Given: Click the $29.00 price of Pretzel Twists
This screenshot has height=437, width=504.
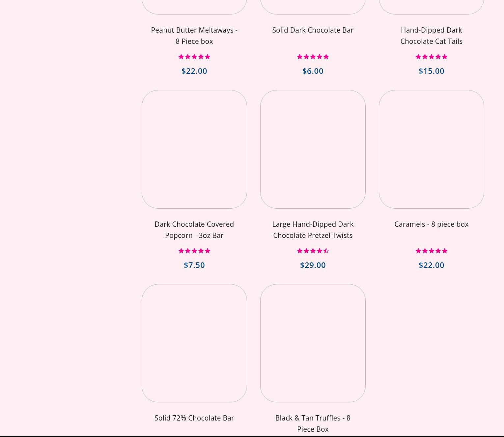Looking at the screenshot, I should (x=313, y=265).
